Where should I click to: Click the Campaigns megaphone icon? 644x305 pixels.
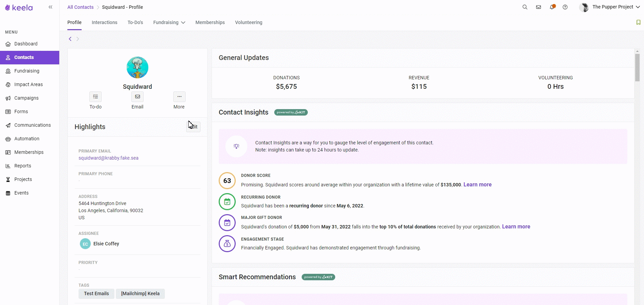(8, 98)
